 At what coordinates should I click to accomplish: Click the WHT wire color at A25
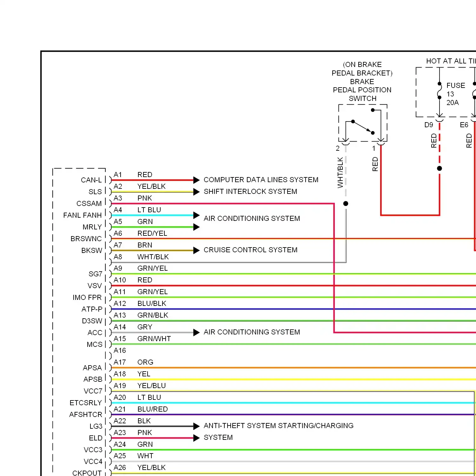point(145,456)
